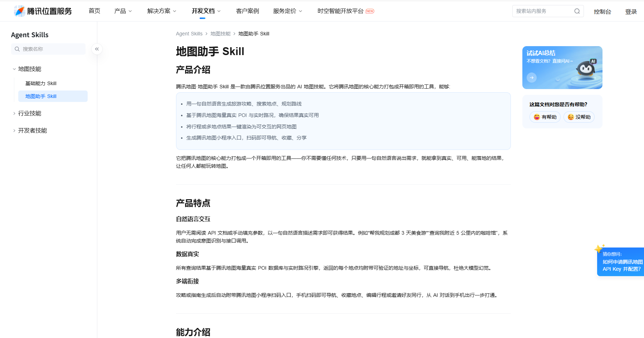Expand the 开发者技能 tree section
644x338 pixels.
coord(14,131)
